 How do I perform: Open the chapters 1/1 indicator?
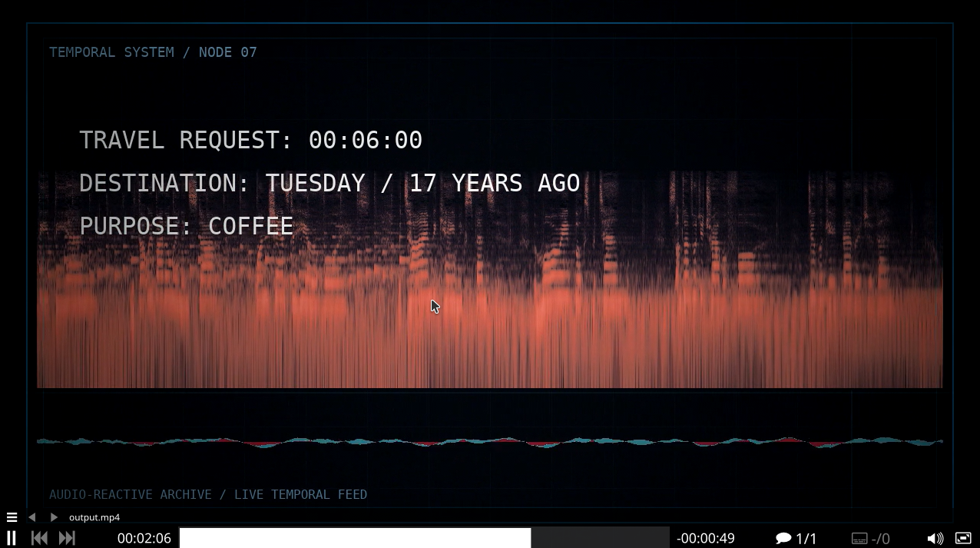[796, 538]
